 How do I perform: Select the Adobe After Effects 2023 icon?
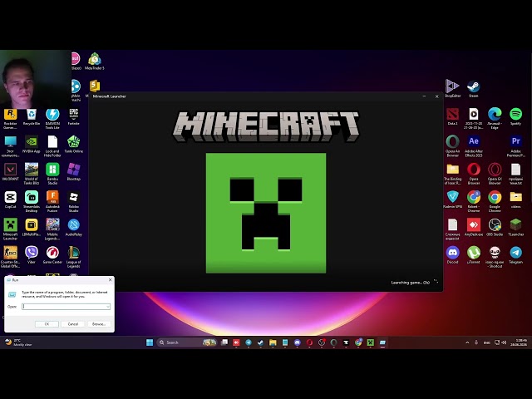tap(473, 146)
